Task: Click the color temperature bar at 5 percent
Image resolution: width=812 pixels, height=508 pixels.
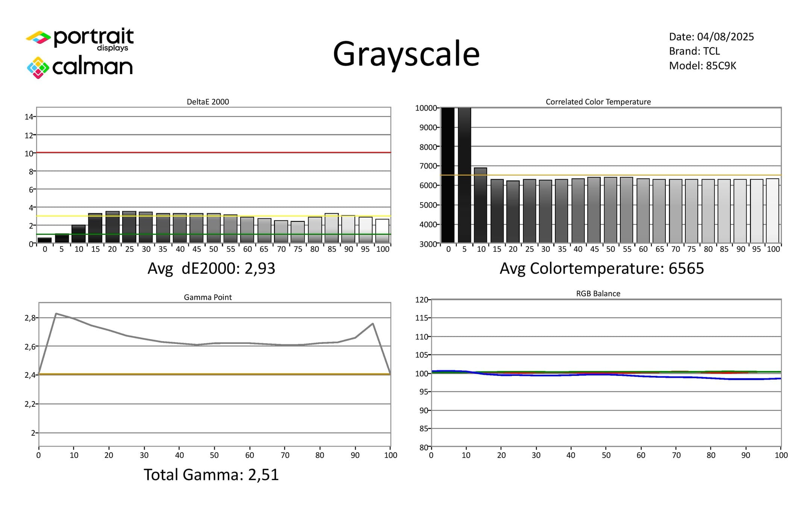Action: pyautogui.click(x=464, y=175)
